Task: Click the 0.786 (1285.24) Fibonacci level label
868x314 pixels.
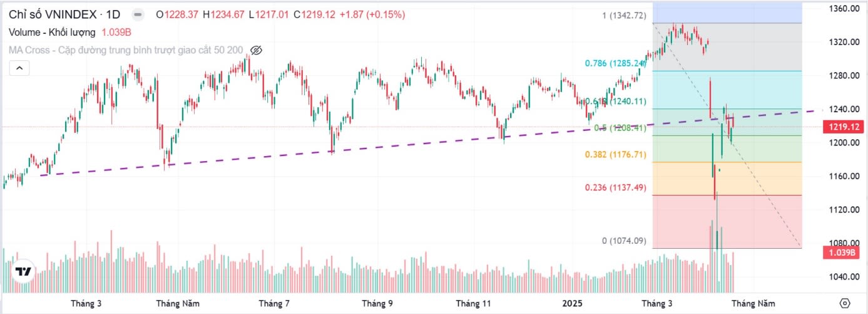Action: 615,63
